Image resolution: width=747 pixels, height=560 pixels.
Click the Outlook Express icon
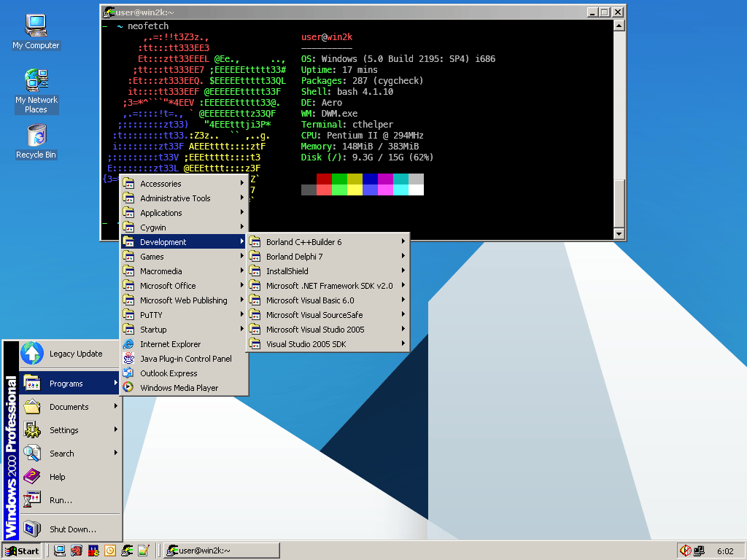pos(128,373)
